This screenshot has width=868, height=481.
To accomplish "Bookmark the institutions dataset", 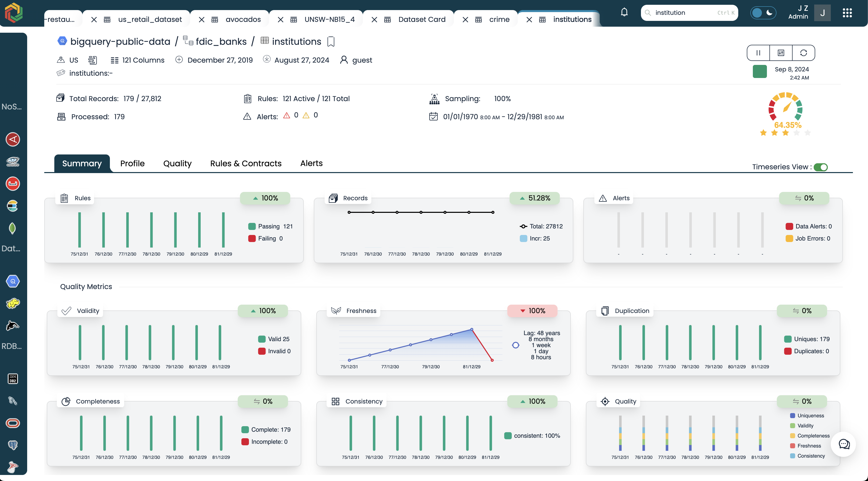I will coord(331,42).
